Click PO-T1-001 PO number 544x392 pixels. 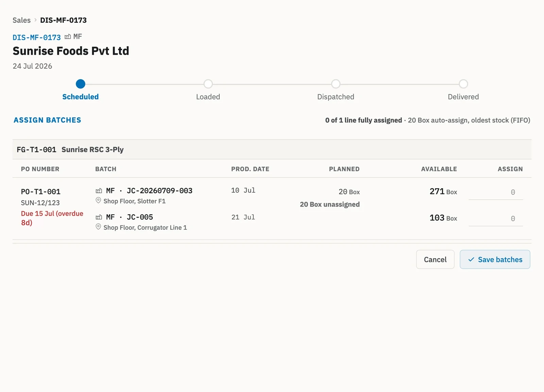click(41, 192)
